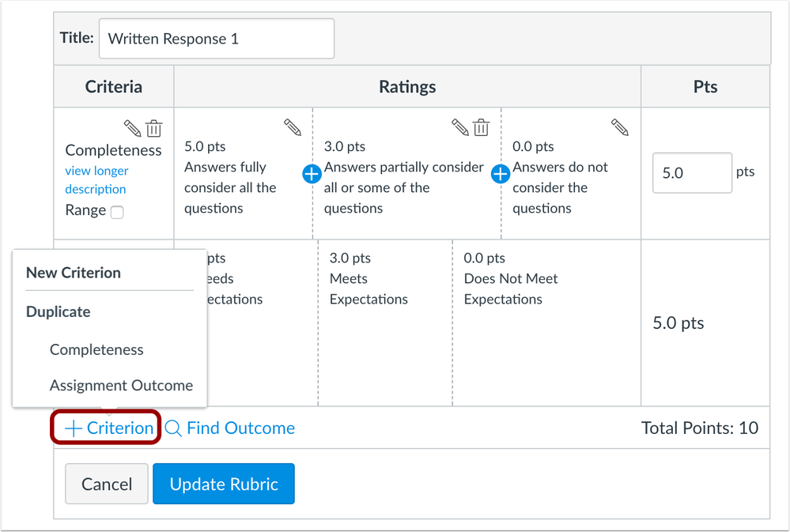
Task: Click the Find Outcome link
Action: 240,428
